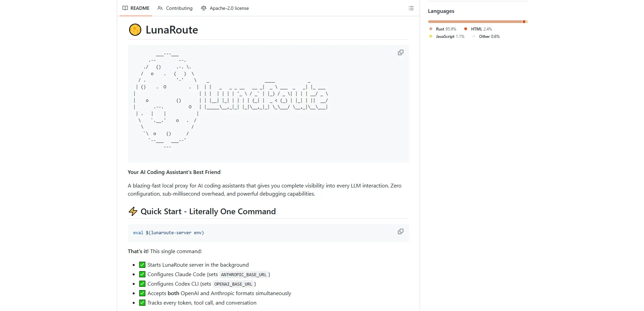Switch to the Contributing tab

click(175, 8)
